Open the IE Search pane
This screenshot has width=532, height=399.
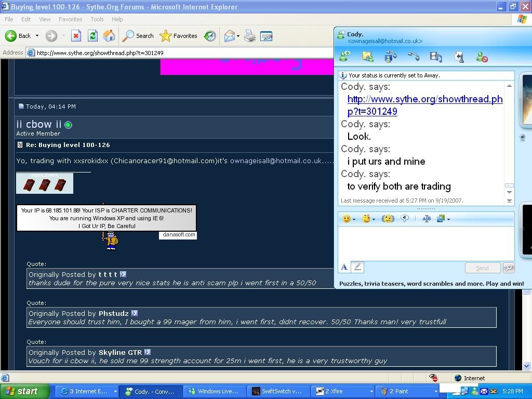click(x=138, y=36)
